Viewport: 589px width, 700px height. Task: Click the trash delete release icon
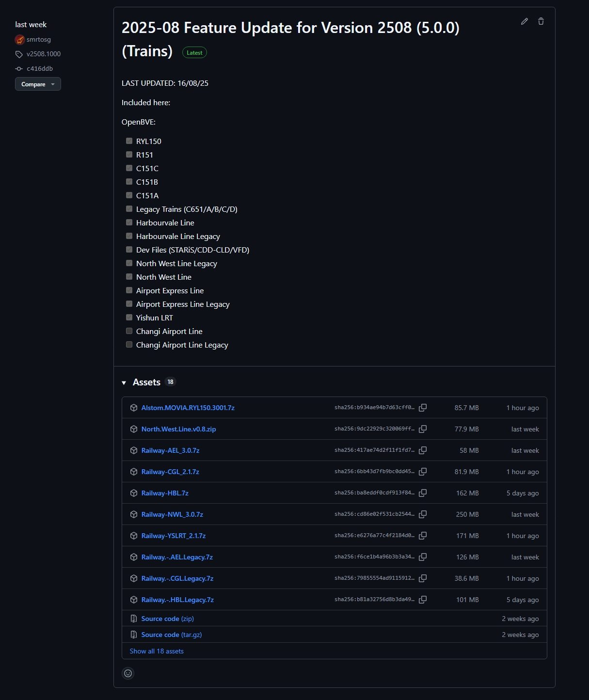[541, 21]
